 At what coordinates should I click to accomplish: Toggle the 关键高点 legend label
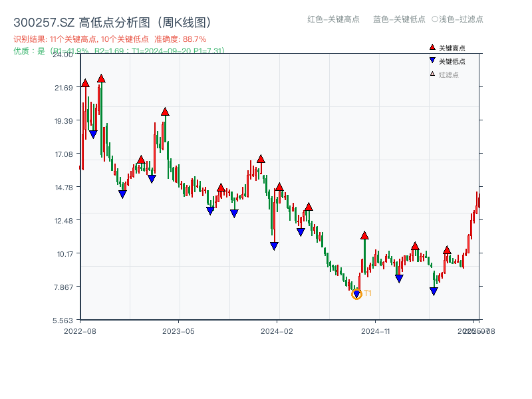[x=452, y=48]
